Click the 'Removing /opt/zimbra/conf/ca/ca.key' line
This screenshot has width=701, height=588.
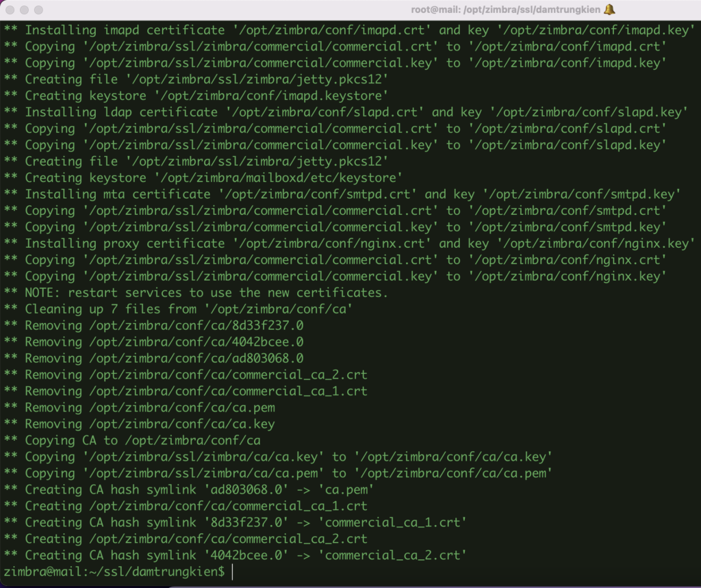point(140,424)
